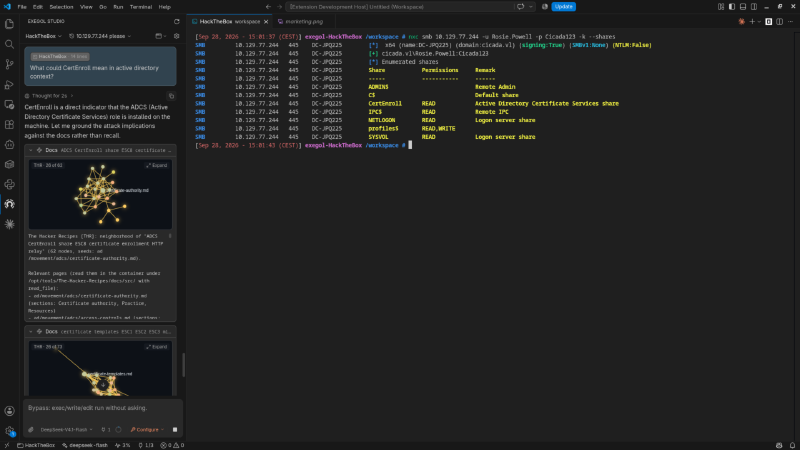Open the Manage gear in activity bar
The height and width of the screenshot is (450, 800).
(9, 431)
